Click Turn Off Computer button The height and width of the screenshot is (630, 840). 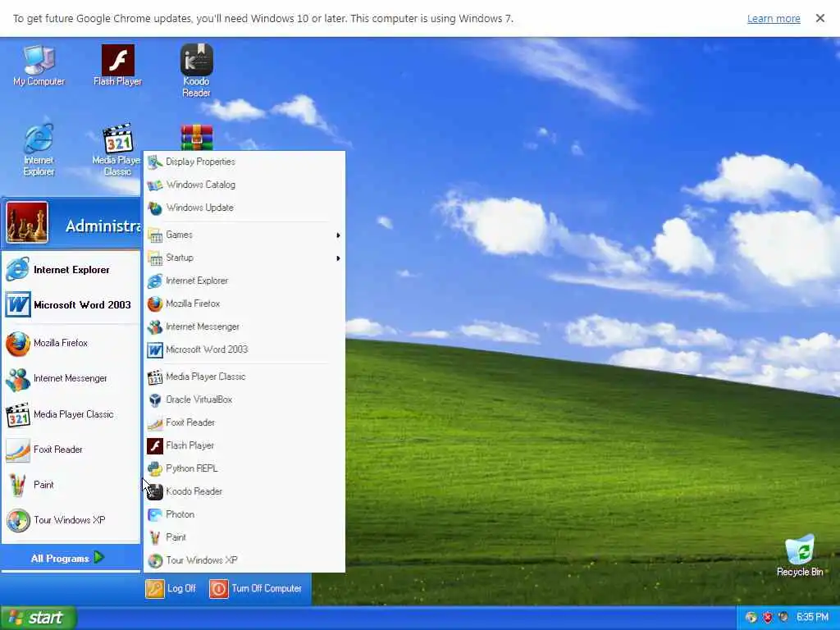click(x=256, y=589)
